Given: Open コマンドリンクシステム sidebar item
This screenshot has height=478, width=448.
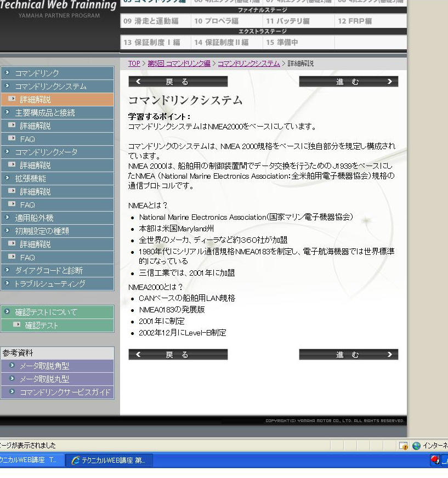Looking at the screenshot, I should point(58,86).
